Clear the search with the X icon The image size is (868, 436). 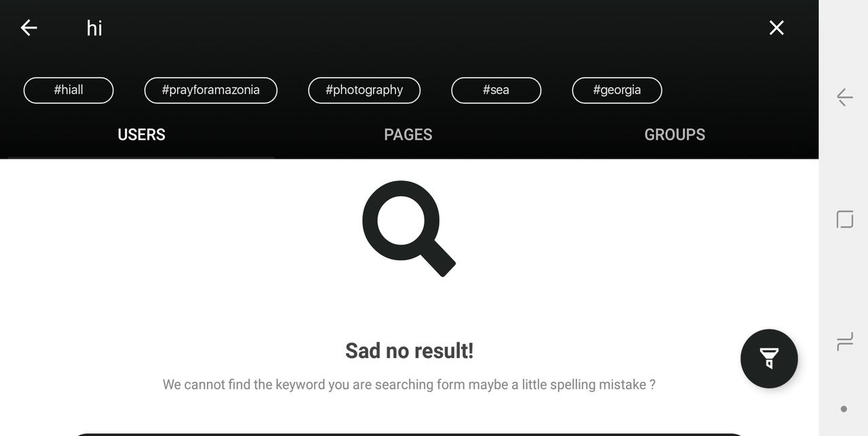pyautogui.click(x=776, y=27)
